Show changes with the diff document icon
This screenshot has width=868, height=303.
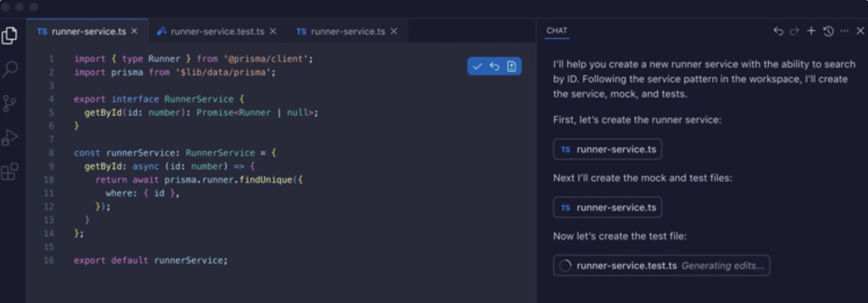tap(512, 66)
